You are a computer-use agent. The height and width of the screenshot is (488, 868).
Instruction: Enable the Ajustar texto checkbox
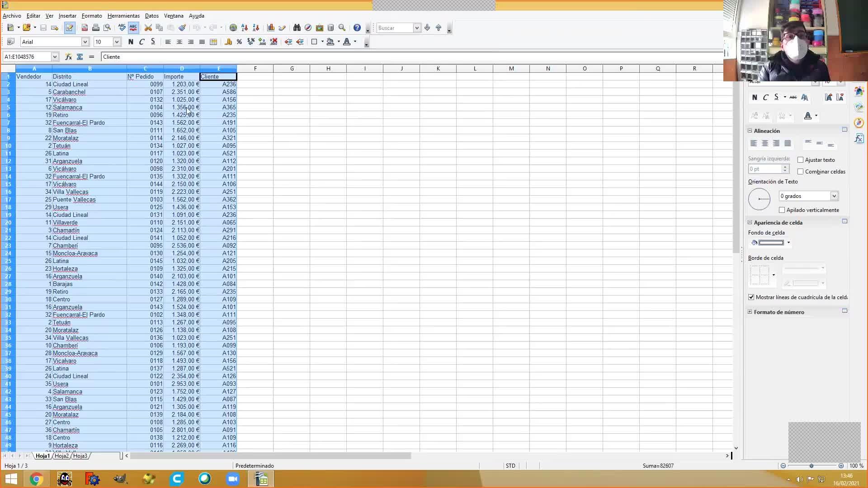pos(801,160)
